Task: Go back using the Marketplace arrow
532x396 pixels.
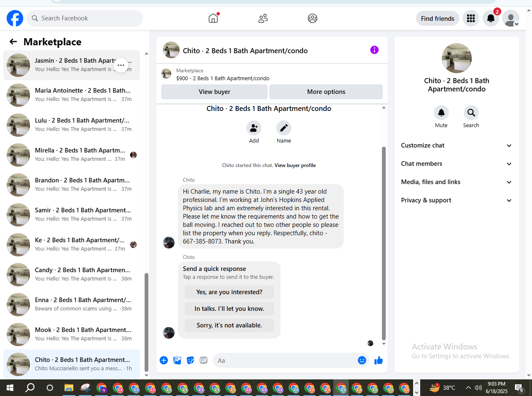Action: click(x=13, y=42)
